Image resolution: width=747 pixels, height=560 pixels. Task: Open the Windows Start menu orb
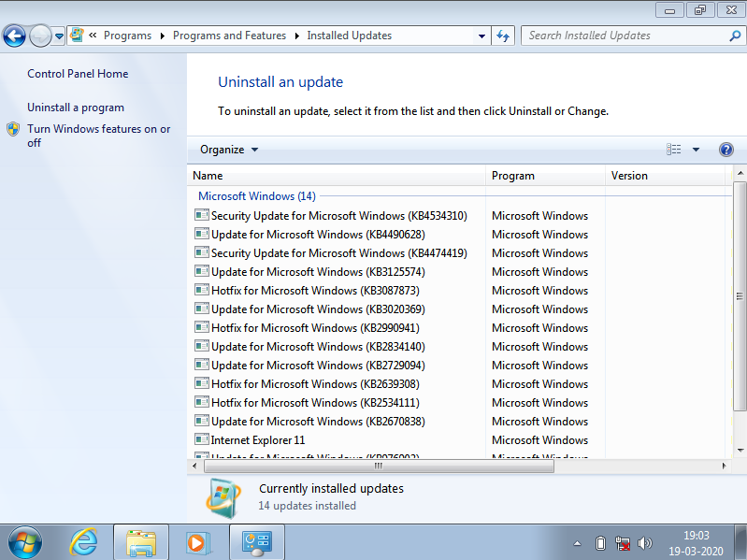point(24,543)
